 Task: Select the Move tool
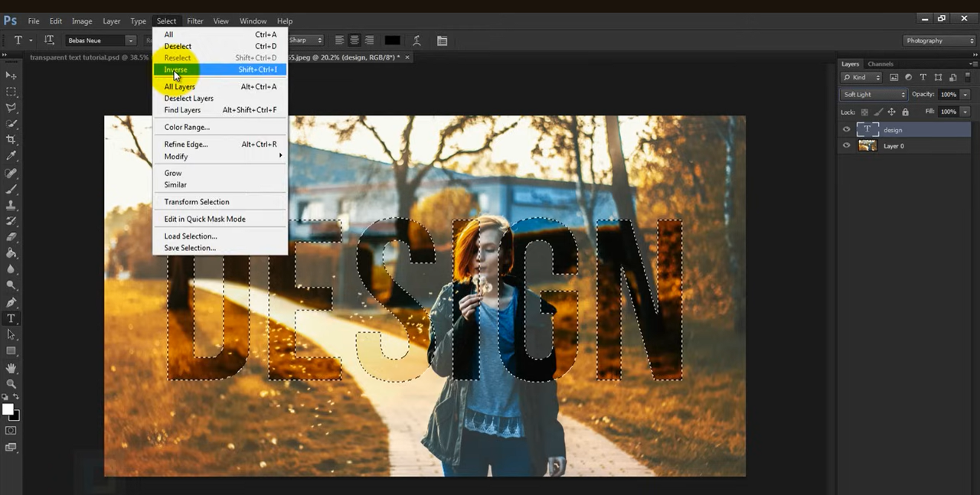click(11, 75)
